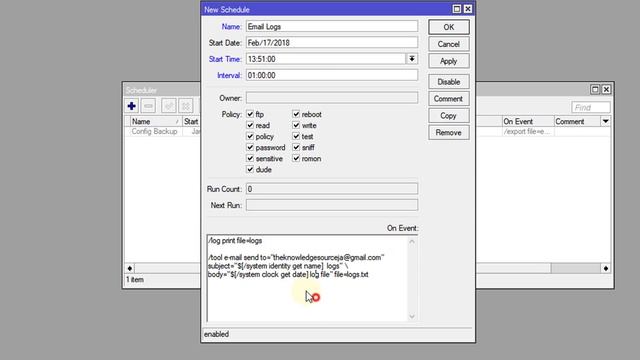This screenshot has width=640, height=360.
Task: Toggle the romon policy checkbox
Action: [x=296, y=158]
